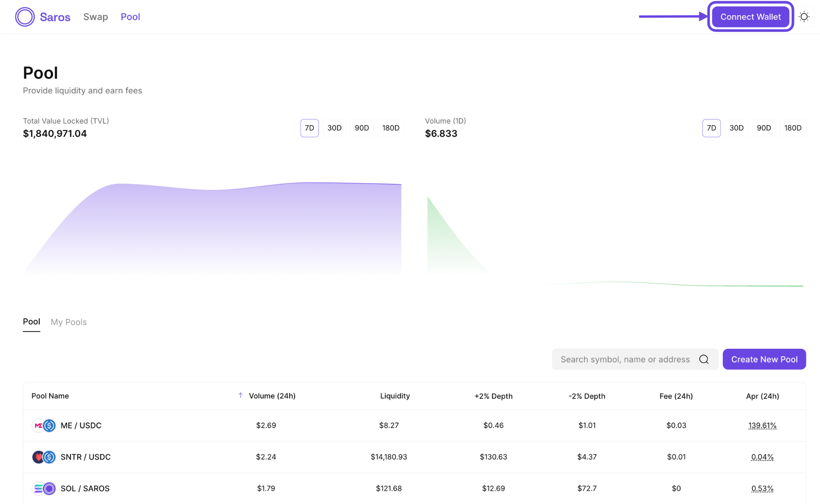Sort by Apr (24h) column header
The height and width of the screenshot is (504, 820).
[762, 396]
